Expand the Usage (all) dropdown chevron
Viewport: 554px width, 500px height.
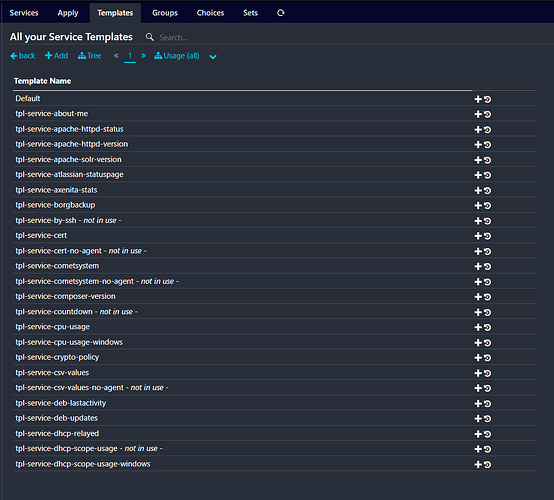click(213, 57)
